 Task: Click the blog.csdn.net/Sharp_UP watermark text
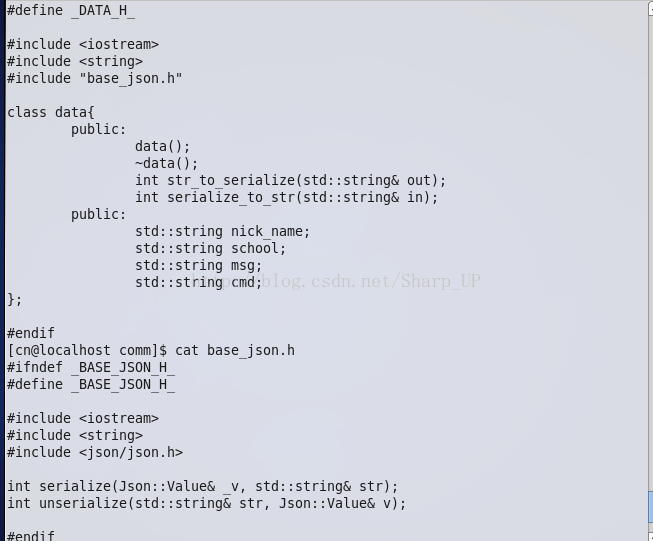(x=336, y=281)
